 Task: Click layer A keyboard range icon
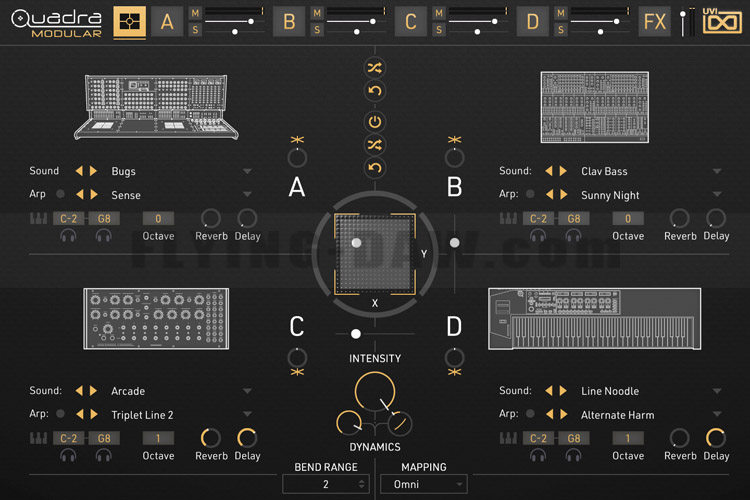coord(38,219)
